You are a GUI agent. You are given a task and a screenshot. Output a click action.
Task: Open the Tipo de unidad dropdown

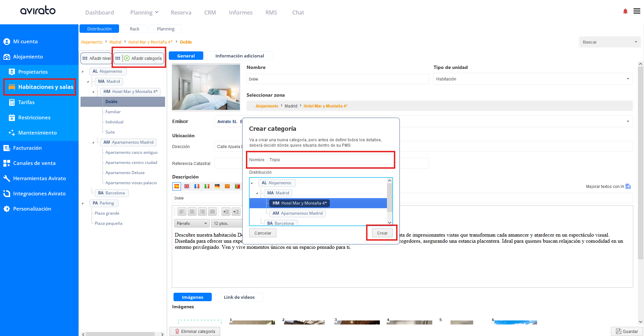(533, 79)
